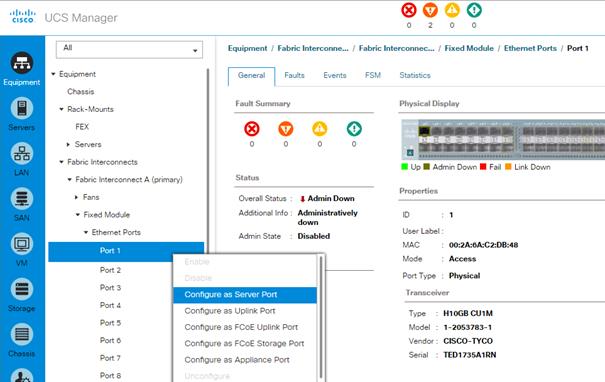Click critical fault icon in Fault Summary
This screenshot has width=605, height=382.
[x=252, y=129]
